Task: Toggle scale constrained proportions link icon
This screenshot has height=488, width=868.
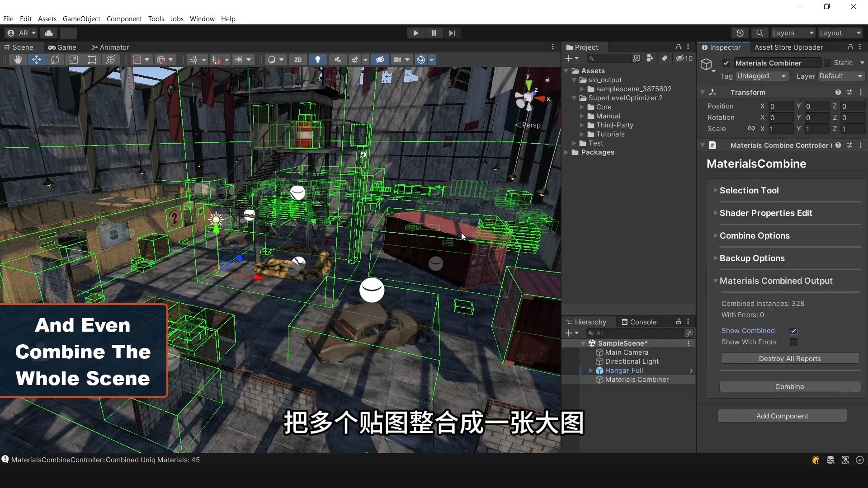Action: [751, 128]
